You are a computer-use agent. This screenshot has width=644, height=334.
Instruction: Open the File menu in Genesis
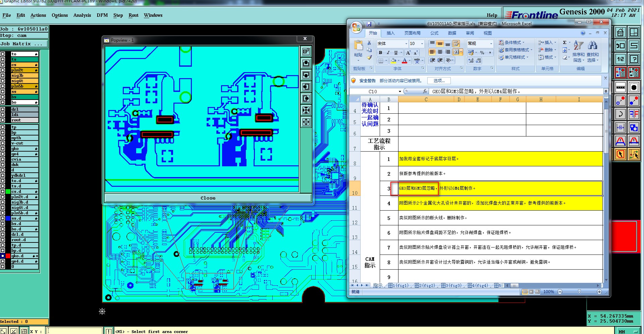(x=7, y=15)
